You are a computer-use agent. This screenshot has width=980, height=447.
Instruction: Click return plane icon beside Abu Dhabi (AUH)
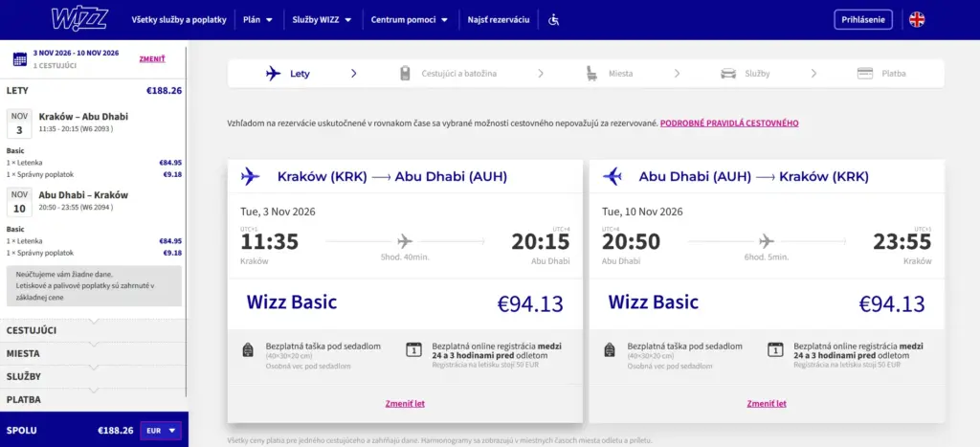(x=612, y=176)
